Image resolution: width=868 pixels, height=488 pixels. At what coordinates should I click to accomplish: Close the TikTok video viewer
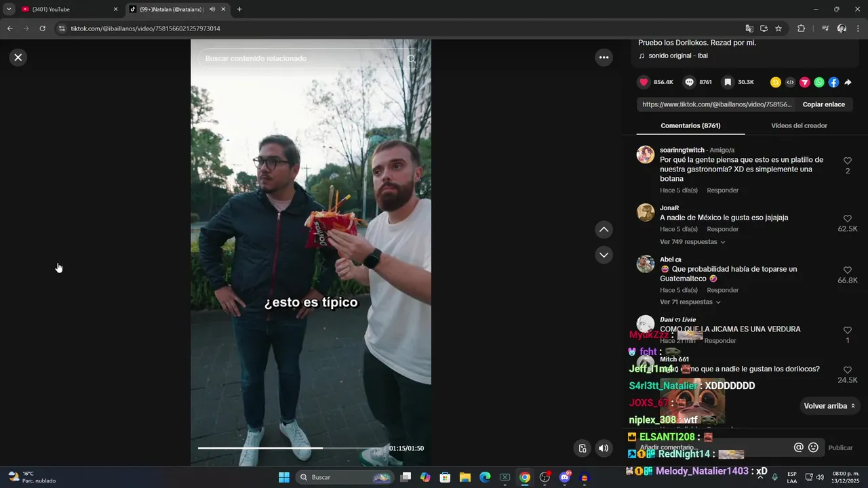tap(18, 58)
